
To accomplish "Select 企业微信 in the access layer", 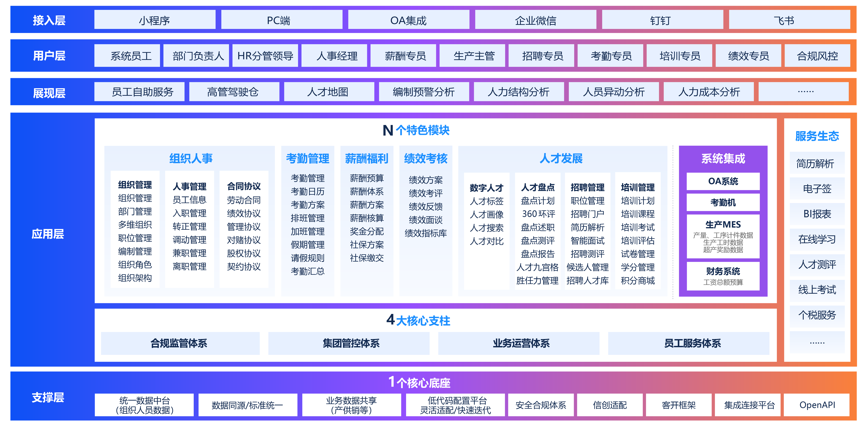I will [535, 20].
